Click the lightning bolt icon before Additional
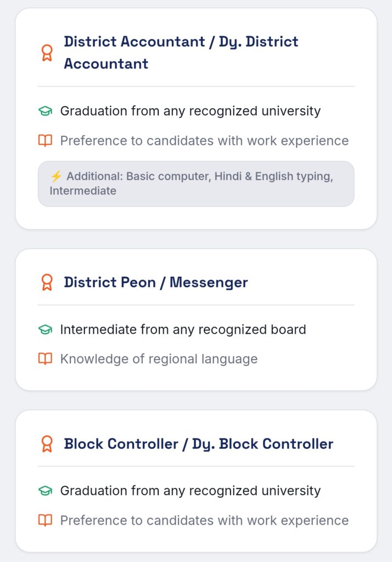The width and height of the screenshot is (392, 562). [56, 176]
